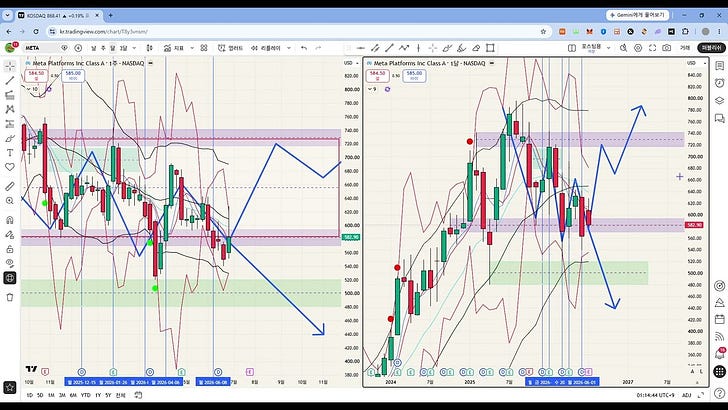Select the 1Y range tab
This screenshot has width=728, height=410.
pyautogui.click(x=98, y=395)
